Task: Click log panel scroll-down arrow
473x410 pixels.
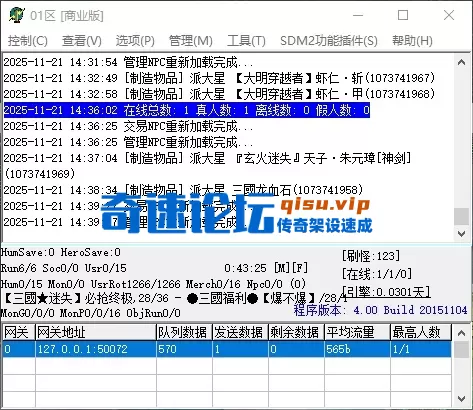Action: [462, 233]
